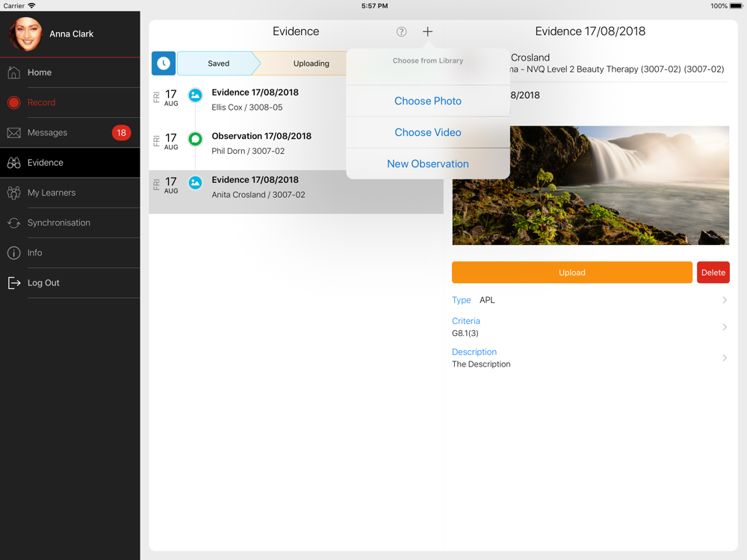Tap 'The Description' text value

pyautogui.click(x=481, y=364)
